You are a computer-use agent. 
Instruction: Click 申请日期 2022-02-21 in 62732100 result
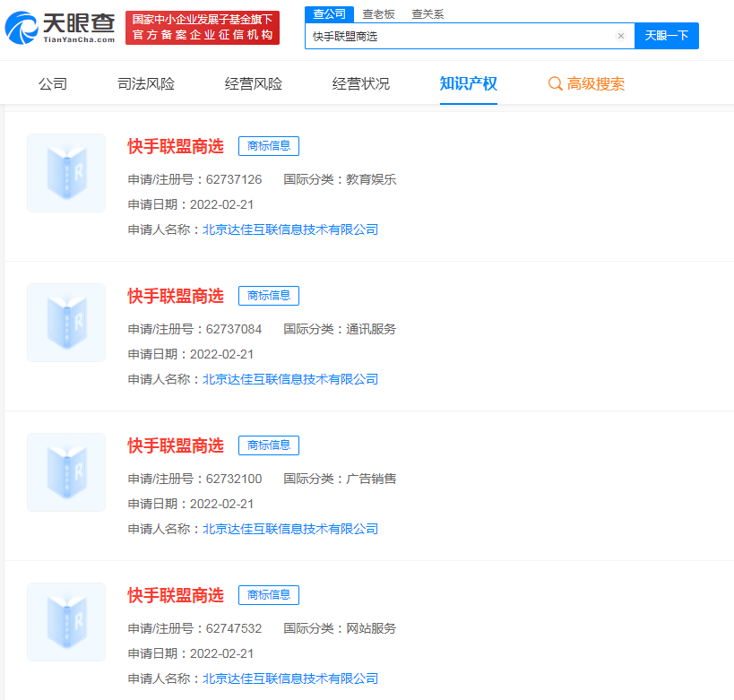point(191,504)
